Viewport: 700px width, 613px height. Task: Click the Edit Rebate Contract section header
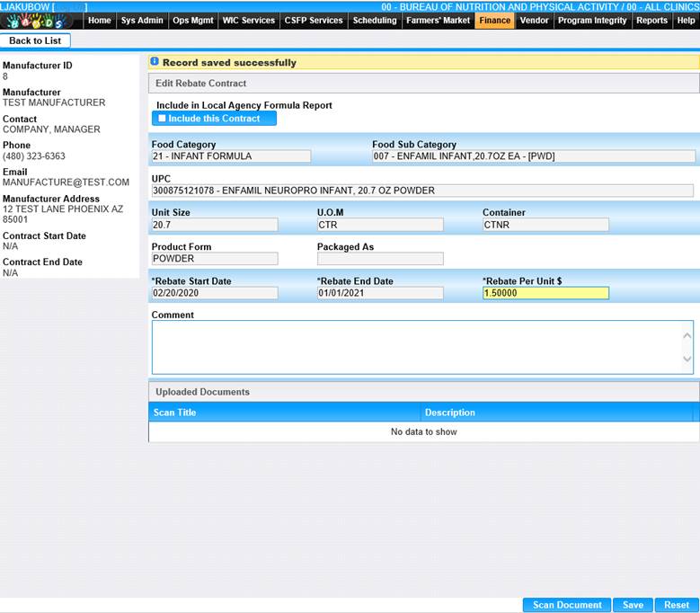click(423, 83)
